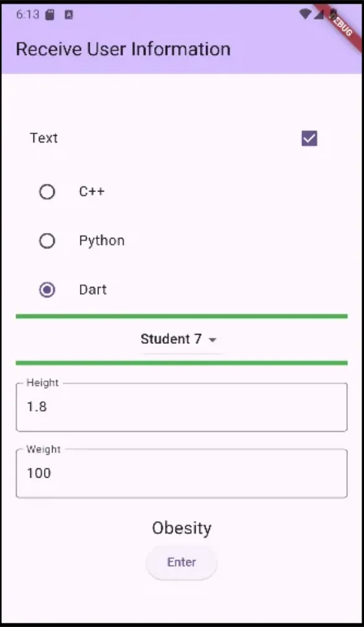Tap the SD card status icon
Image resolution: width=364 pixels, height=627 pixels.
[x=50, y=15]
